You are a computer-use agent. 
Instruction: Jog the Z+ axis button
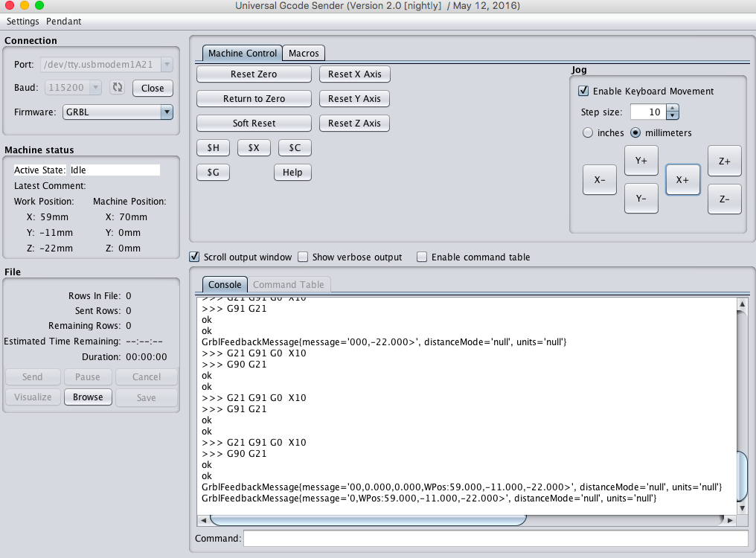(x=724, y=161)
